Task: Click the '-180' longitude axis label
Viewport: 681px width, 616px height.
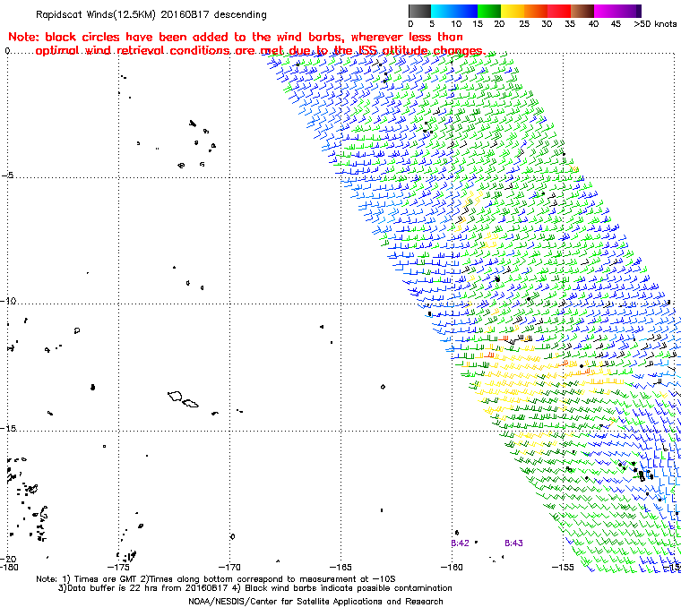Action: click(x=8, y=568)
